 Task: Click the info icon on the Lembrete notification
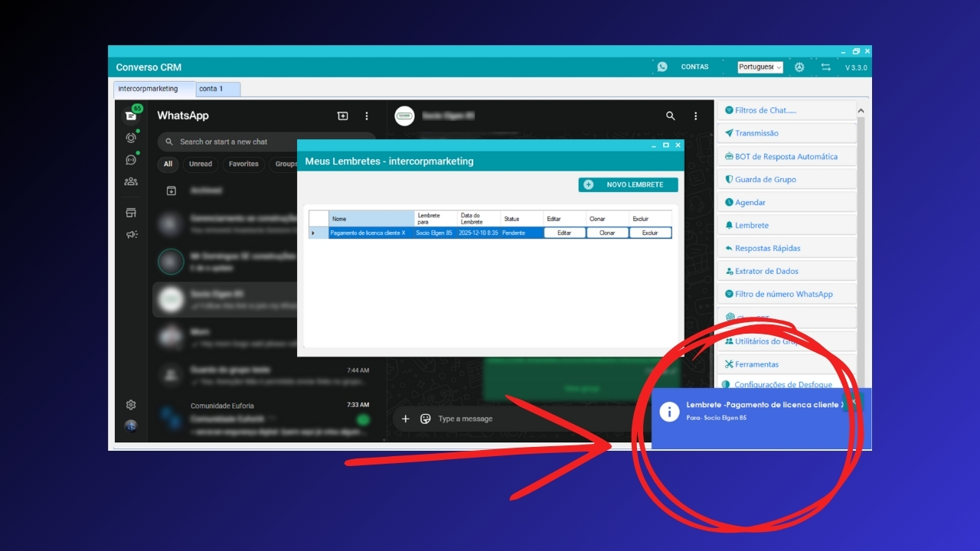click(x=670, y=412)
